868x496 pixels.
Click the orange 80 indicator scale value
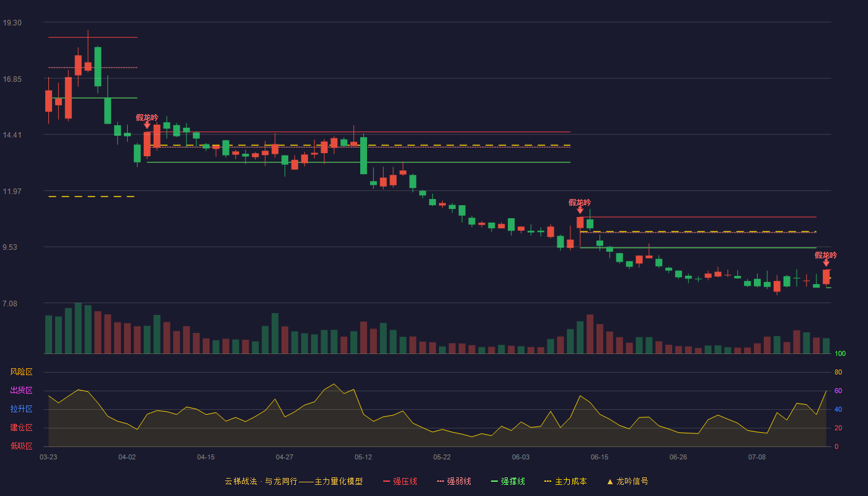[x=838, y=372]
